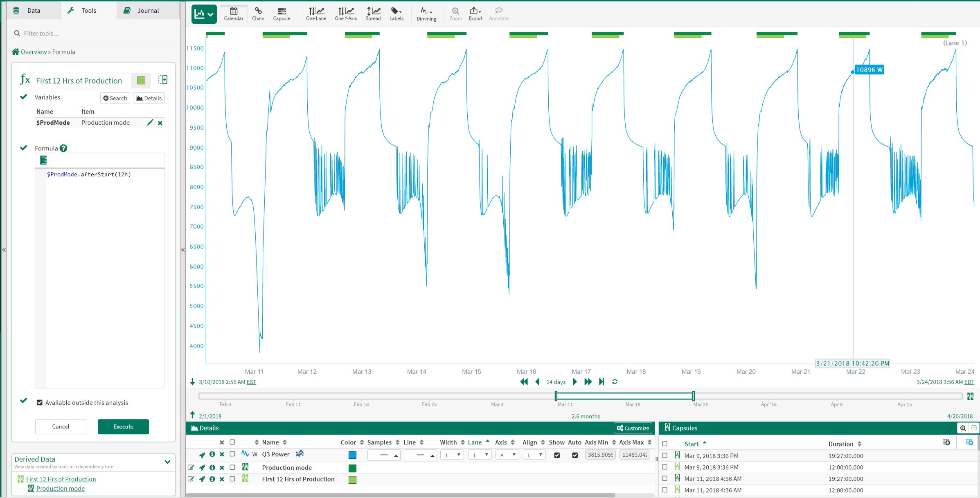Uncheck Show checkbox for Q3 Power

[556, 455]
